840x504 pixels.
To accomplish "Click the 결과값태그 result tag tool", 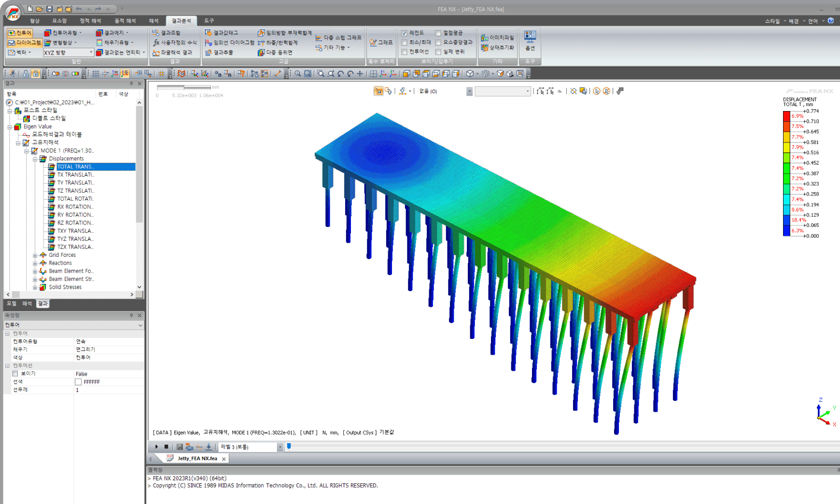I will point(222,33).
